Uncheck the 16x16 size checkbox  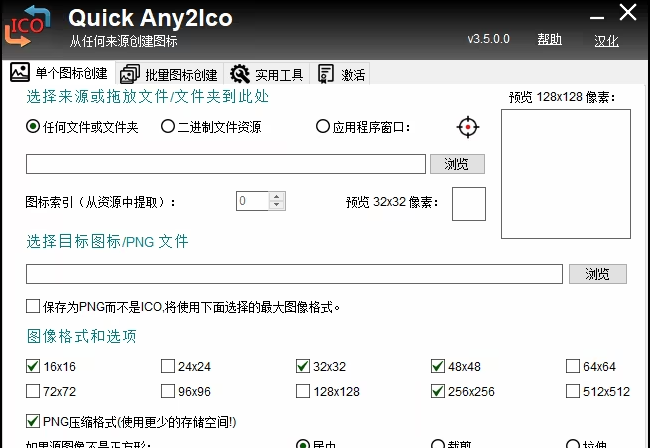click(33, 366)
